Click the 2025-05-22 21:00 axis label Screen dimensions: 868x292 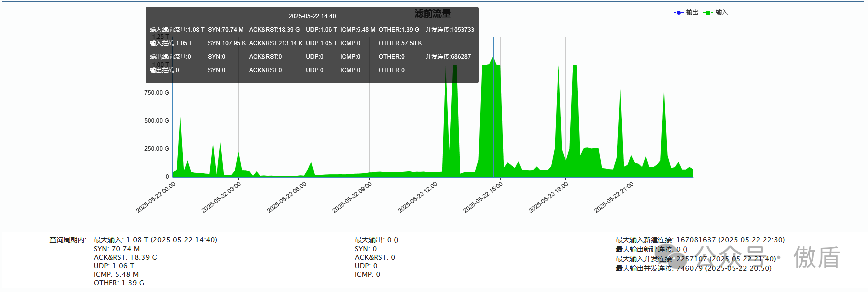(614, 198)
